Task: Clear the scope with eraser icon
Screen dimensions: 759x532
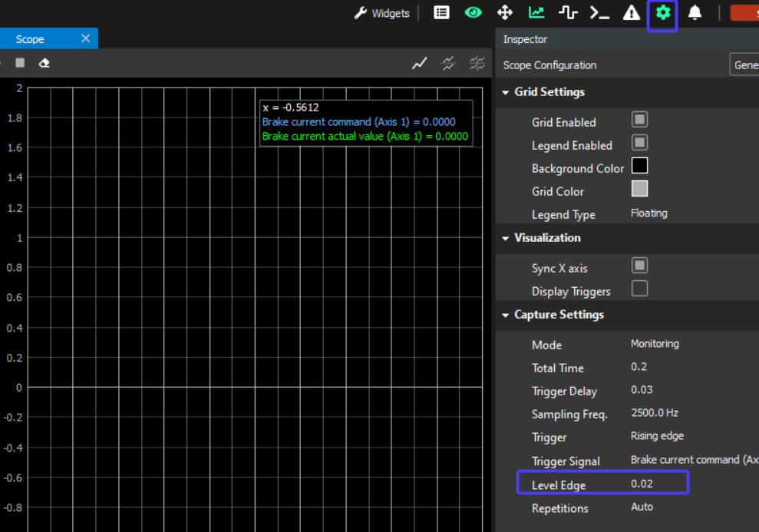Action: click(x=45, y=63)
